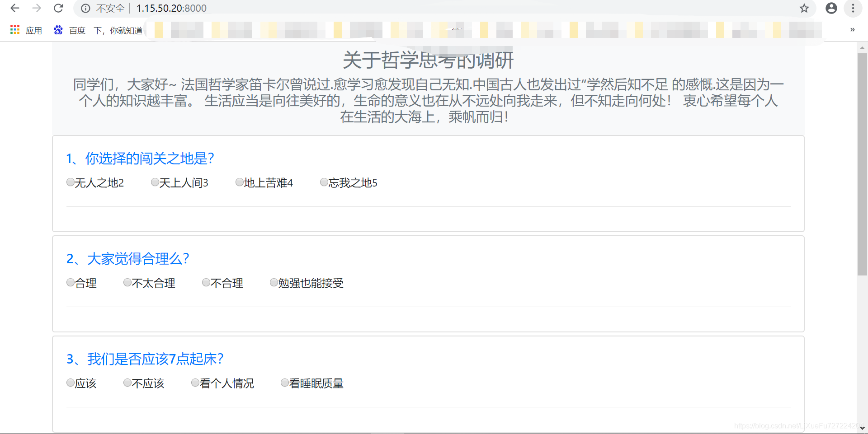The height and width of the screenshot is (434, 868).
Task: Click question title 1、你选择的闯关之地是?
Action: pyautogui.click(x=140, y=159)
